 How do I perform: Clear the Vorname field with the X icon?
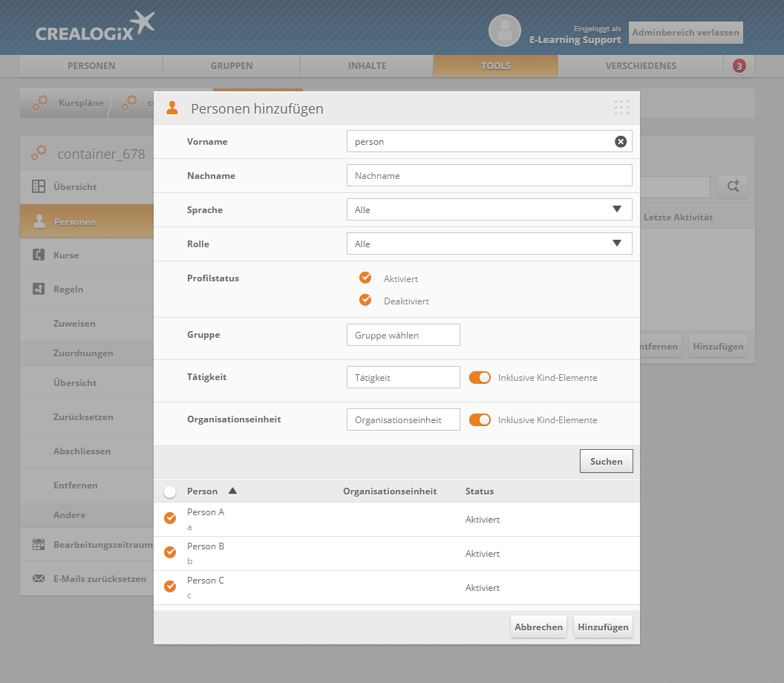(x=620, y=142)
